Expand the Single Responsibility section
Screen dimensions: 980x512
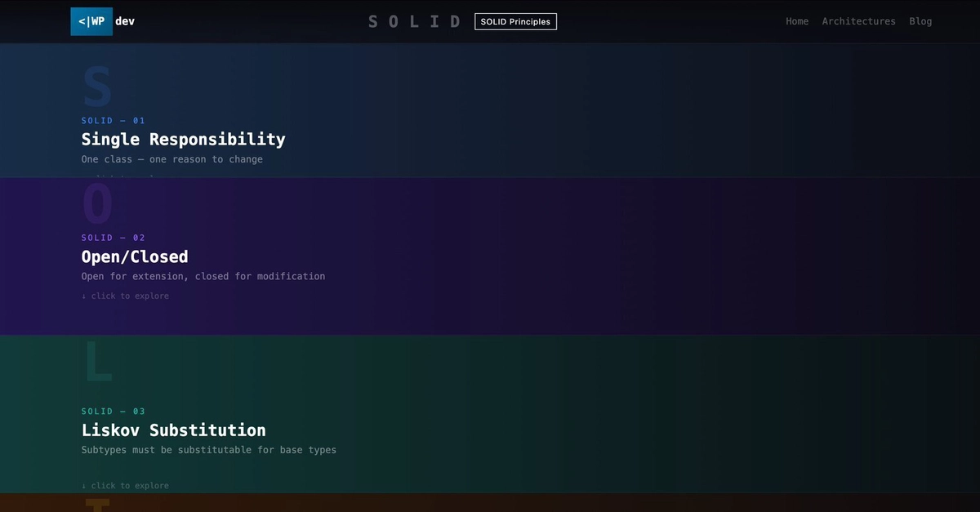point(183,140)
